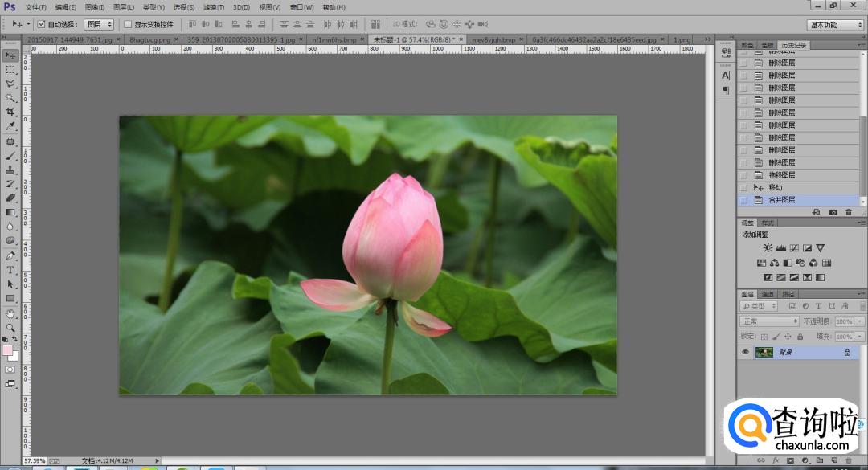Uncheck the 自动选择 checkbox
The height and width of the screenshot is (470, 868).
point(42,24)
